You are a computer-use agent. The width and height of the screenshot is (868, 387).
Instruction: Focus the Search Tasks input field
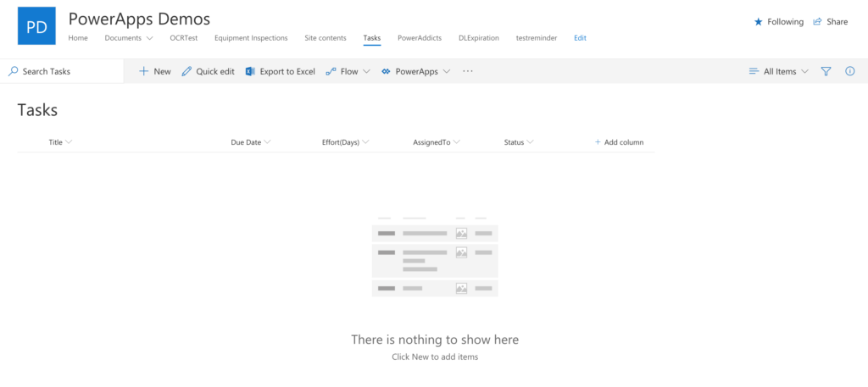[62, 71]
